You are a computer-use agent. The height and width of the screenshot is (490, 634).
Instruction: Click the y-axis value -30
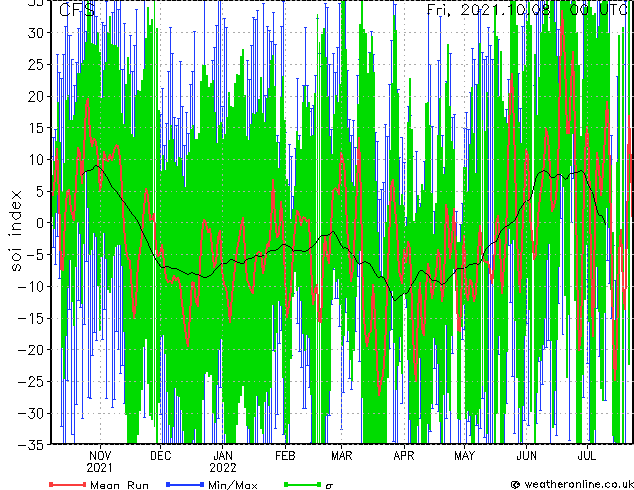pyautogui.click(x=32, y=413)
